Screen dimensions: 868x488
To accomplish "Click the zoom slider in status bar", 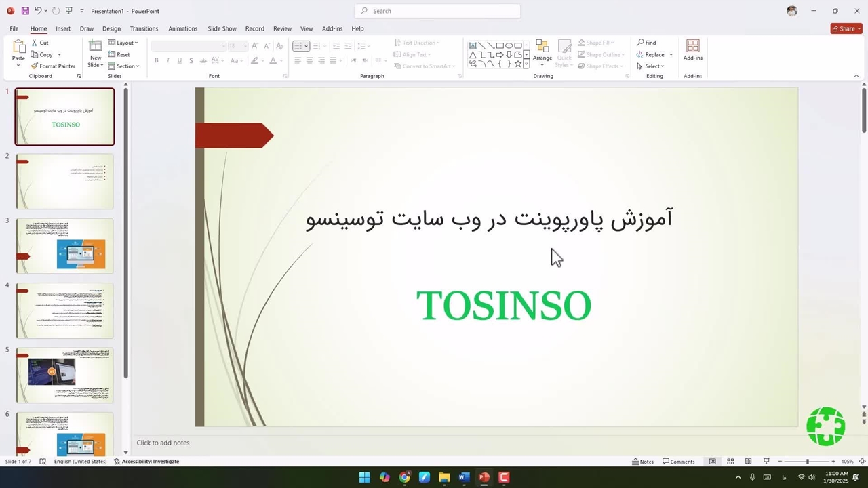I will click(x=807, y=462).
